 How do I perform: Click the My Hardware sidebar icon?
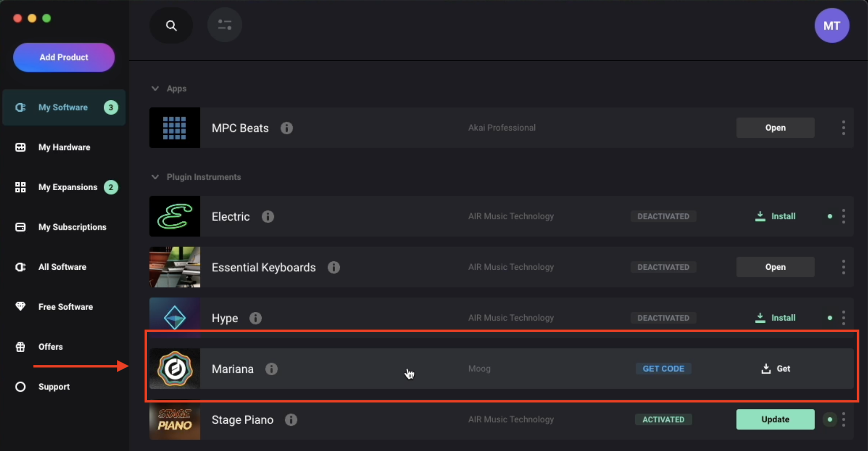[x=20, y=147]
